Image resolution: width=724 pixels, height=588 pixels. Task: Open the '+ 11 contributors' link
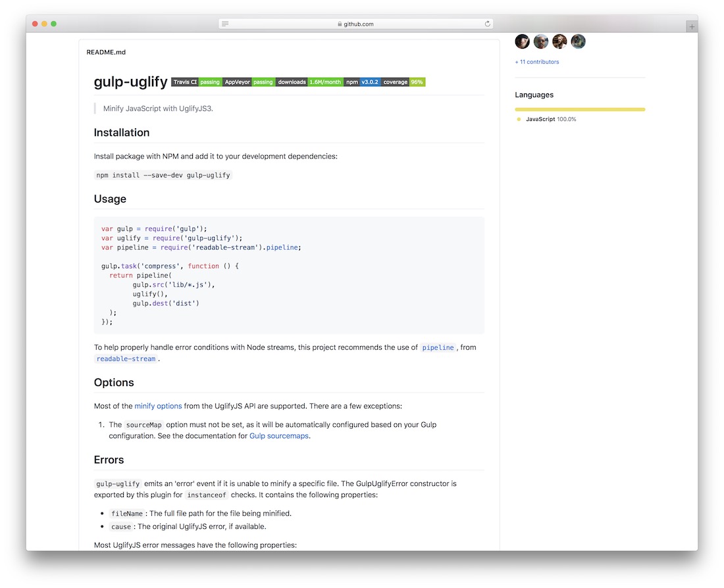[x=537, y=62]
